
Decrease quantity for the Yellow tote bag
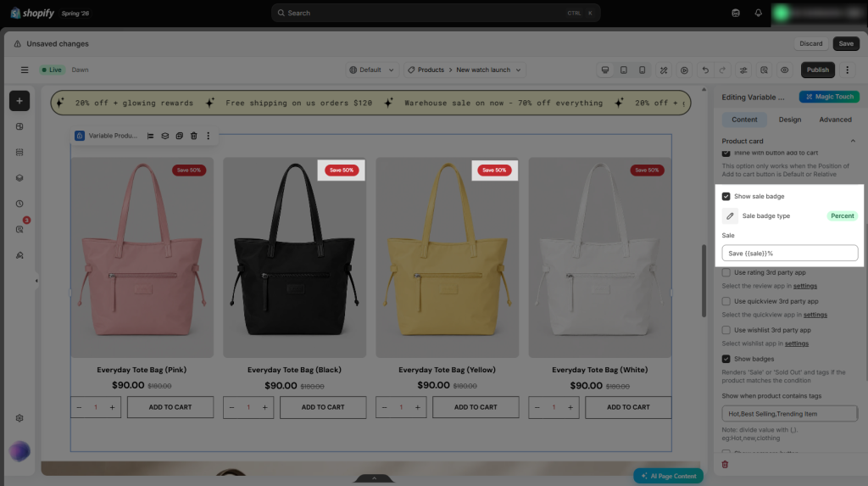384,407
